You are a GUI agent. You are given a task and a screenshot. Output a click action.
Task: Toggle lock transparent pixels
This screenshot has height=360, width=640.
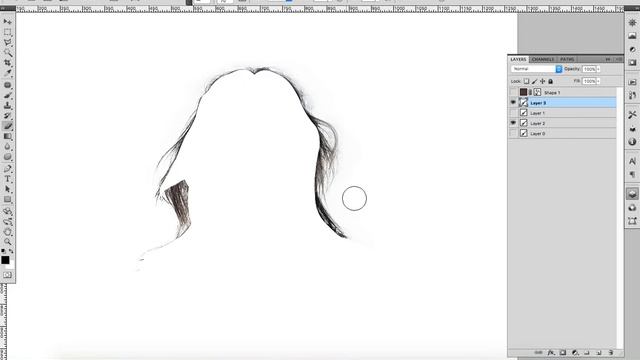point(527,81)
